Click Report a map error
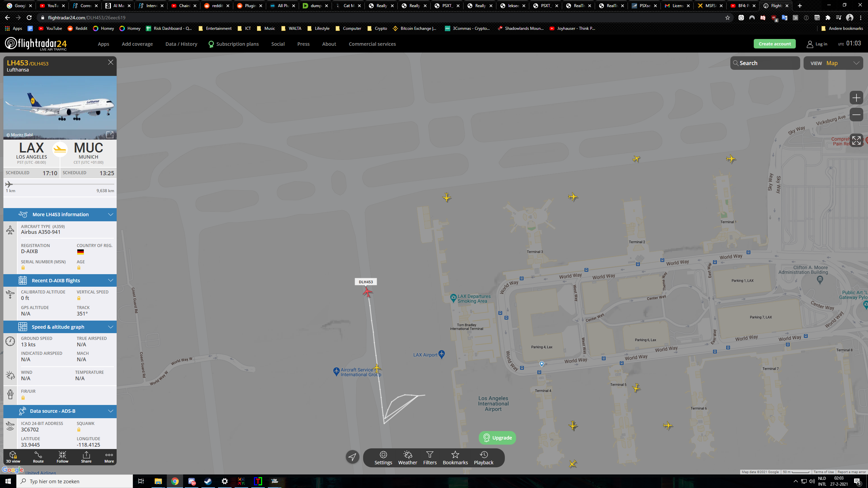This screenshot has height=488, width=868. pos(852,472)
